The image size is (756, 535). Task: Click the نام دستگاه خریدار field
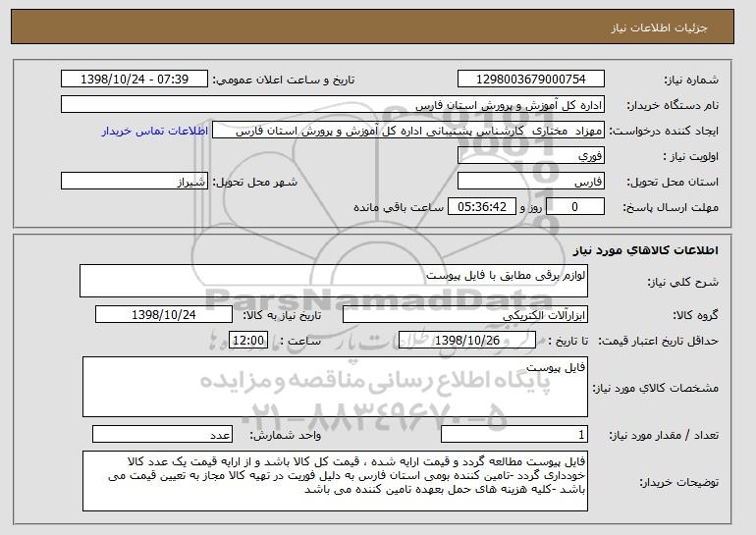(333, 105)
